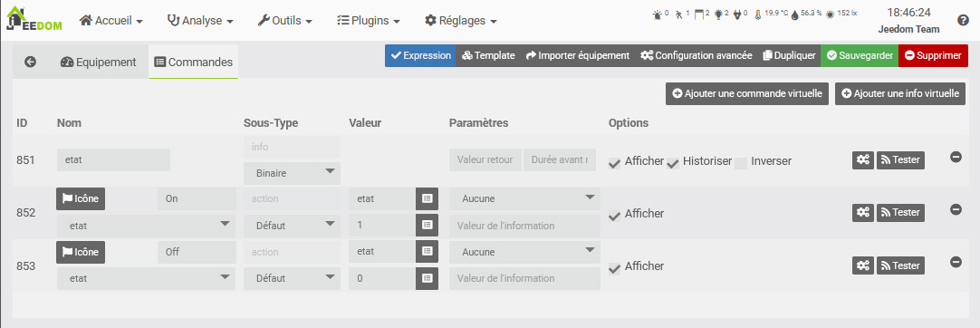Open info picker next to etat value, row 853
The image size is (980, 328).
(x=427, y=251)
